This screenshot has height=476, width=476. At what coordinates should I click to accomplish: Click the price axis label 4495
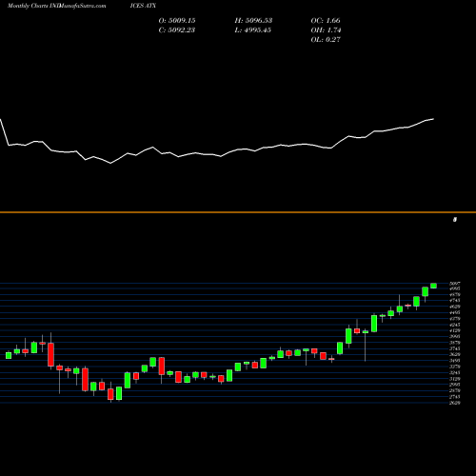(x=455, y=312)
